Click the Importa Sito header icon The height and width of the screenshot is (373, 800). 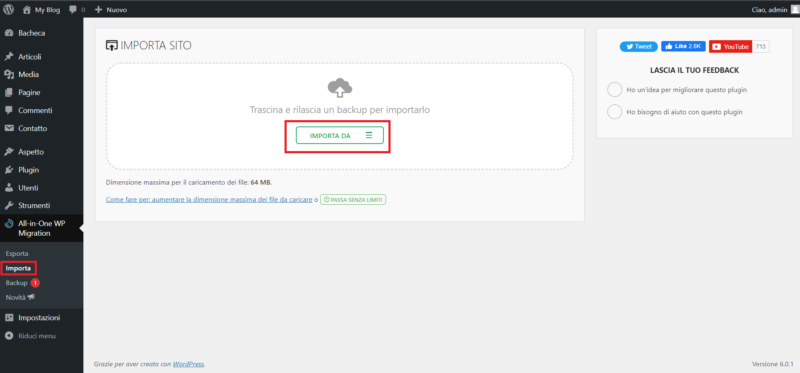click(111, 45)
